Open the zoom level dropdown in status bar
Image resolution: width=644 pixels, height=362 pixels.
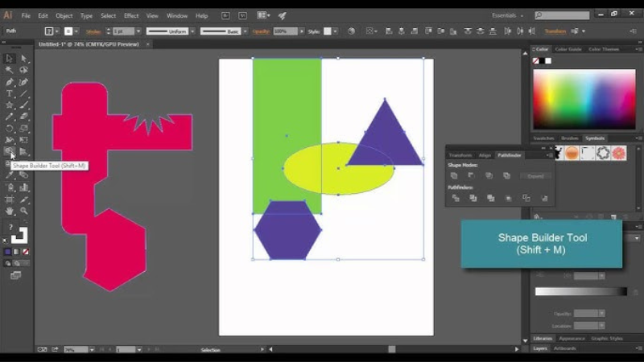[92, 349]
